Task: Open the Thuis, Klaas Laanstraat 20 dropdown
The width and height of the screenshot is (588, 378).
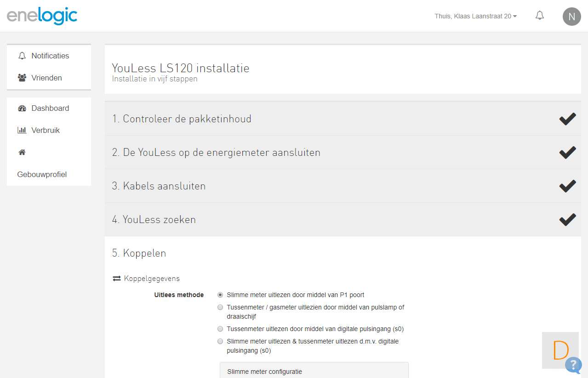Action: [475, 16]
